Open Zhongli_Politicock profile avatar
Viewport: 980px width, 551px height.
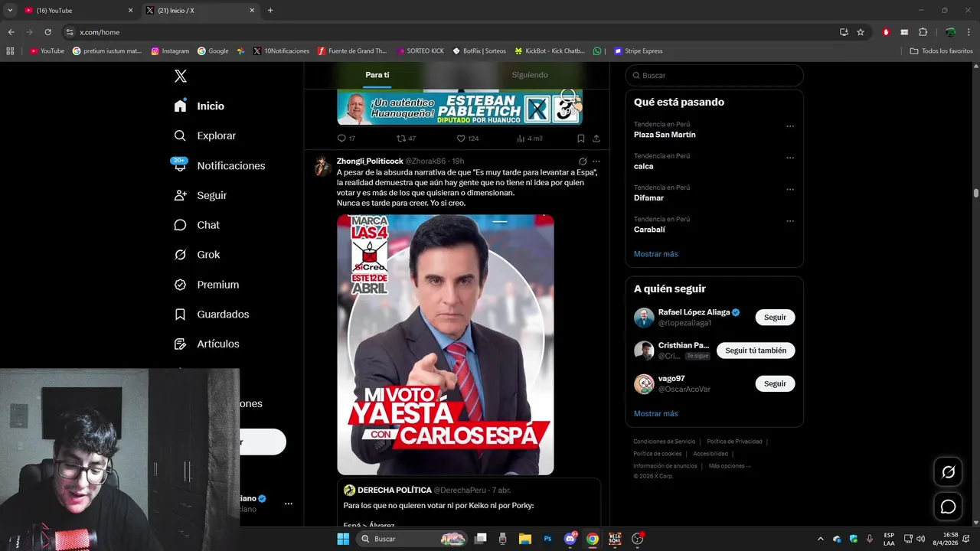pos(322,166)
